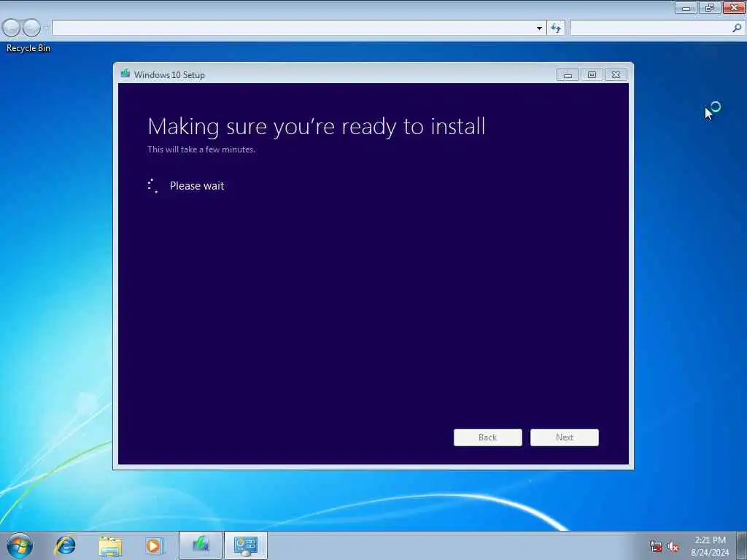Maximize the Windows 10 Setup window
Image resolution: width=747 pixels, height=560 pixels.
coord(592,75)
